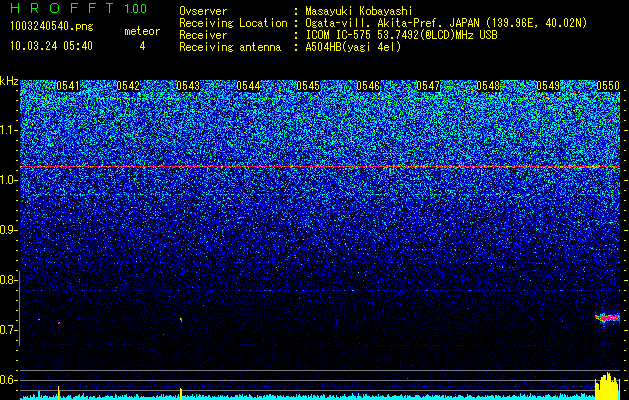Click the date stamp 10.03.24 05:40
Viewport: 629px width, 400px height.
pyautogui.click(x=51, y=46)
